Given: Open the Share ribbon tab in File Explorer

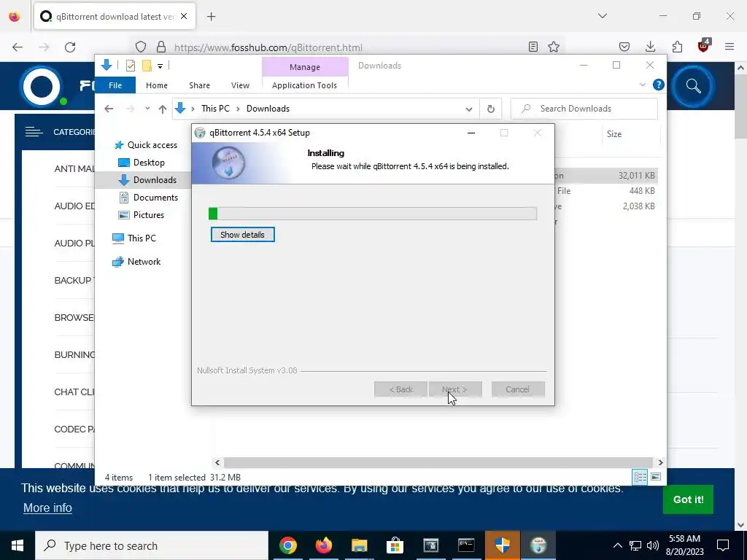Looking at the screenshot, I should 199,85.
